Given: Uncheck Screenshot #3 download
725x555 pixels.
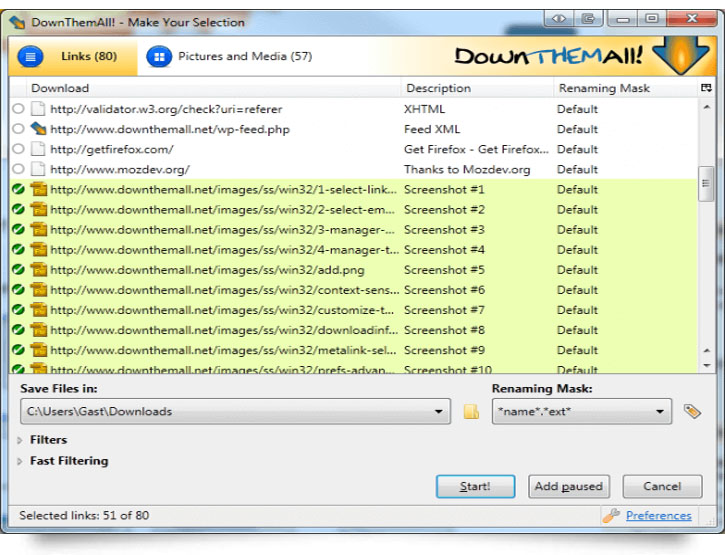Looking at the screenshot, I should (18, 229).
